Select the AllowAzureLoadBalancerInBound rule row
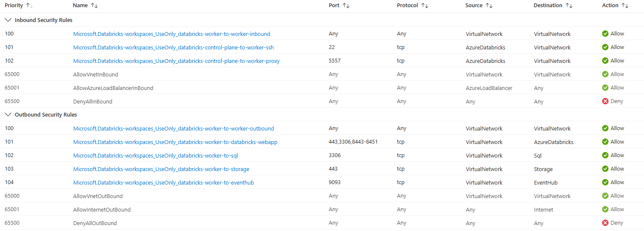Image resolution: width=644 pixels, height=231 pixels. point(113,88)
